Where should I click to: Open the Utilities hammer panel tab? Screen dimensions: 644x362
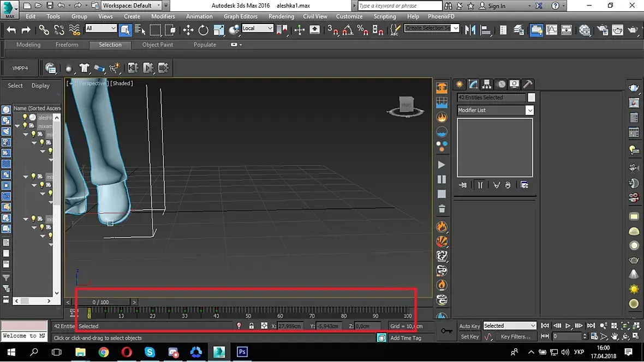527,84
